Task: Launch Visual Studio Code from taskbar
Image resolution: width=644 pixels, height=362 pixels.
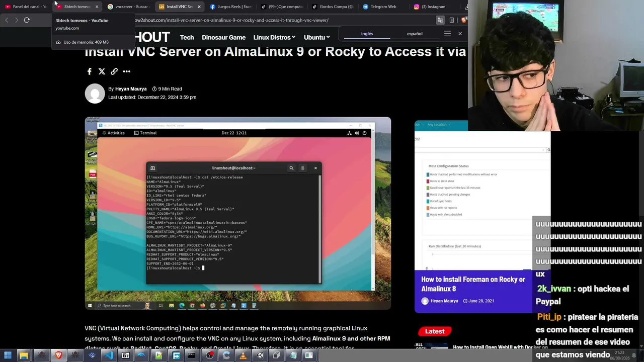Action: 109,355
